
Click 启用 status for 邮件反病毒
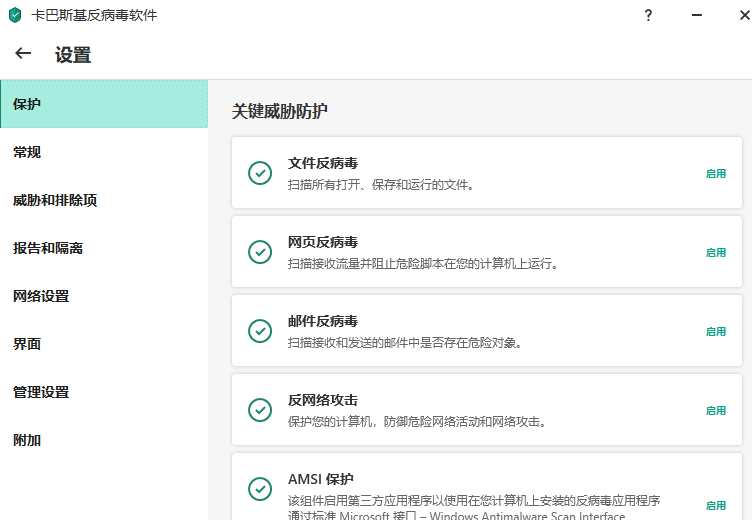[x=716, y=332]
